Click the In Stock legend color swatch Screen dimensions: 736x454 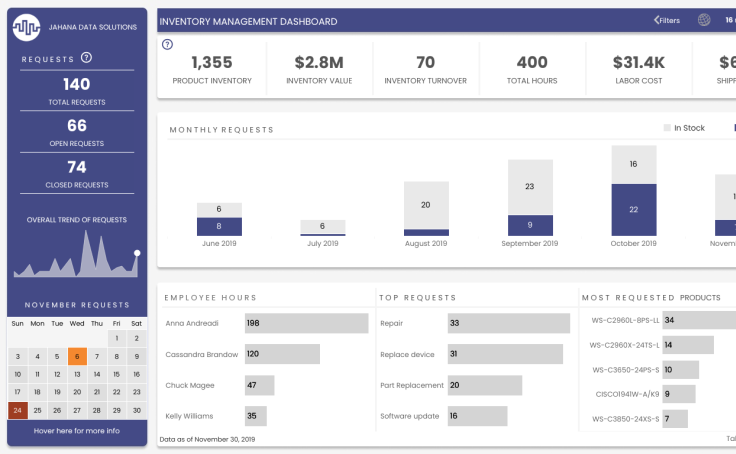click(x=668, y=128)
